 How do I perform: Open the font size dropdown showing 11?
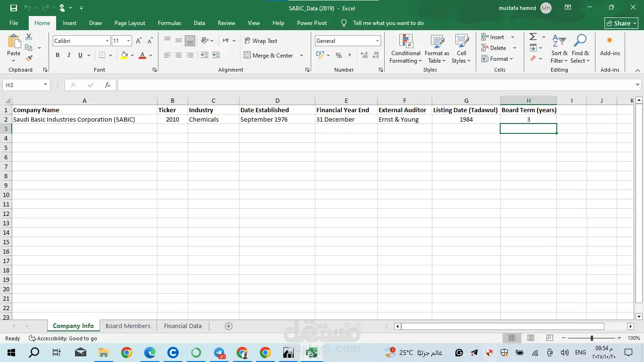[128, 41]
